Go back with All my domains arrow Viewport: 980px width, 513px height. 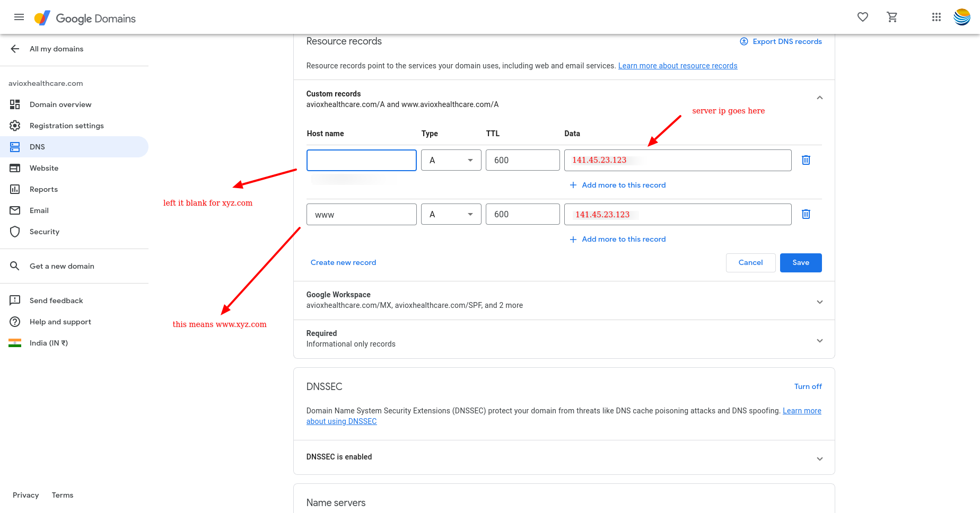[15, 49]
